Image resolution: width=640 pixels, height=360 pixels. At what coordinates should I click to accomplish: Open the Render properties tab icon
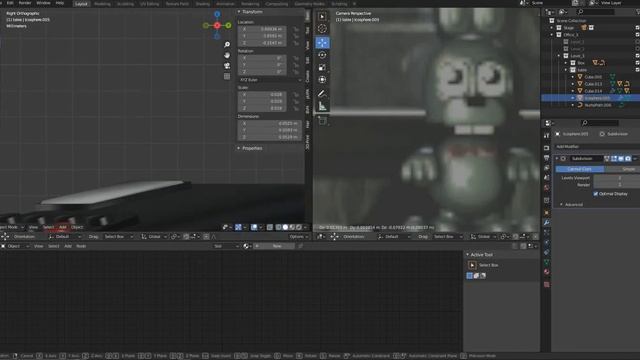coord(547,148)
